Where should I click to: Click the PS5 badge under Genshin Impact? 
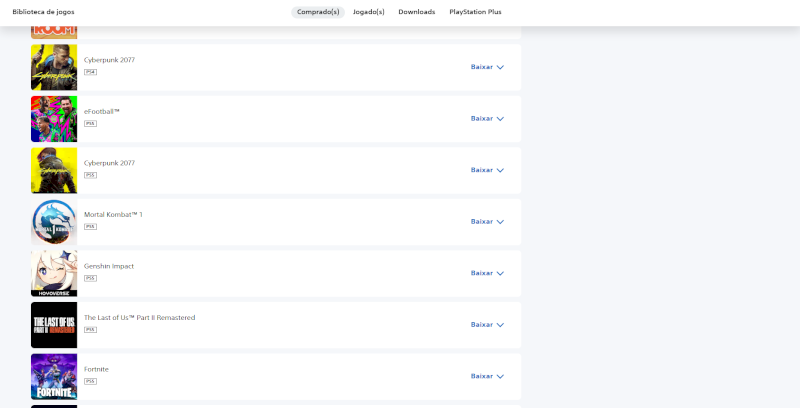tap(90, 278)
